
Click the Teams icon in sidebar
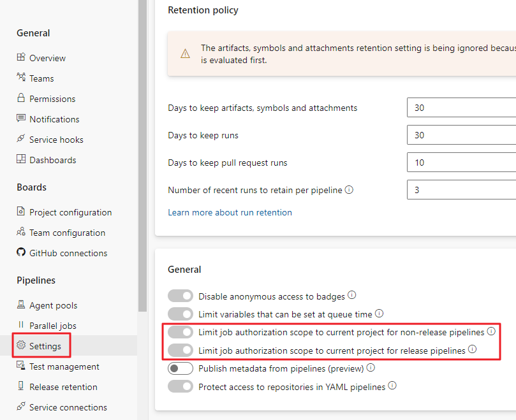[21, 78]
